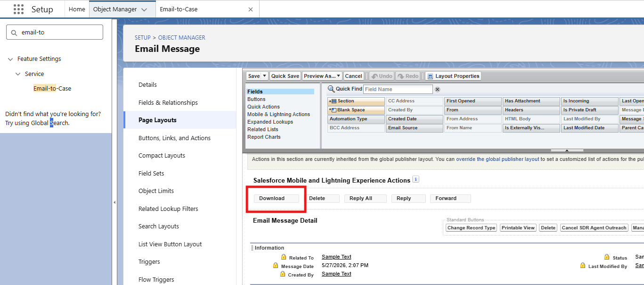The width and height of the screenshot is (644, 285).
Task: Open Compact Layouts in the sidebar
Action: [x=162, y=155]
